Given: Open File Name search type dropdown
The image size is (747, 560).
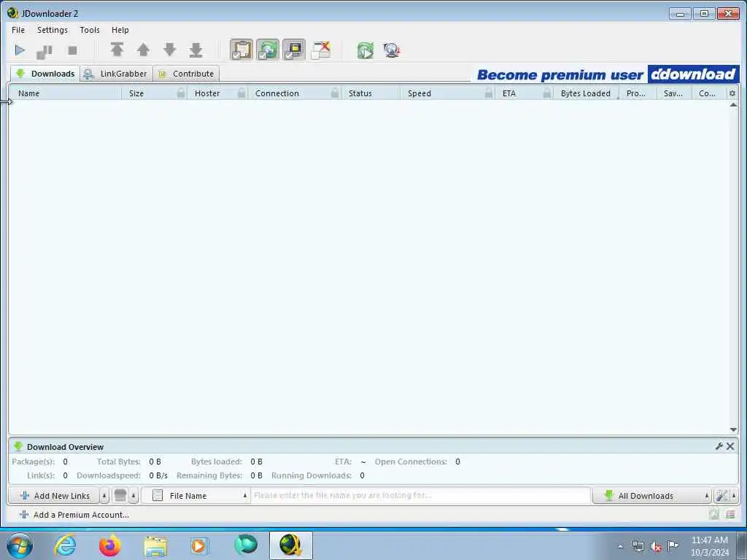Looking at the screenshot, I should (x=196, y=496).
